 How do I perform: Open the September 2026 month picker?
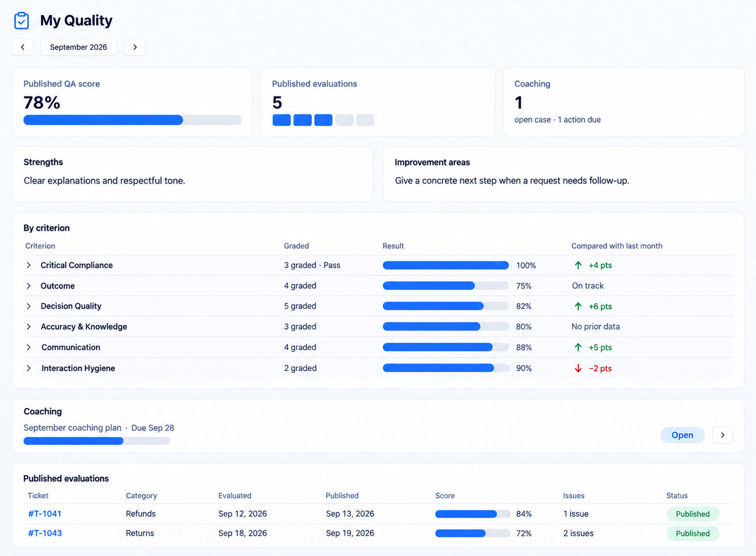point(79,47)
